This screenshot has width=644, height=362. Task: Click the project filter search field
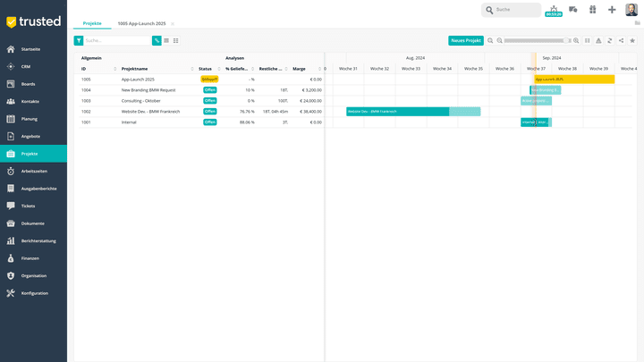pos(116,40)
